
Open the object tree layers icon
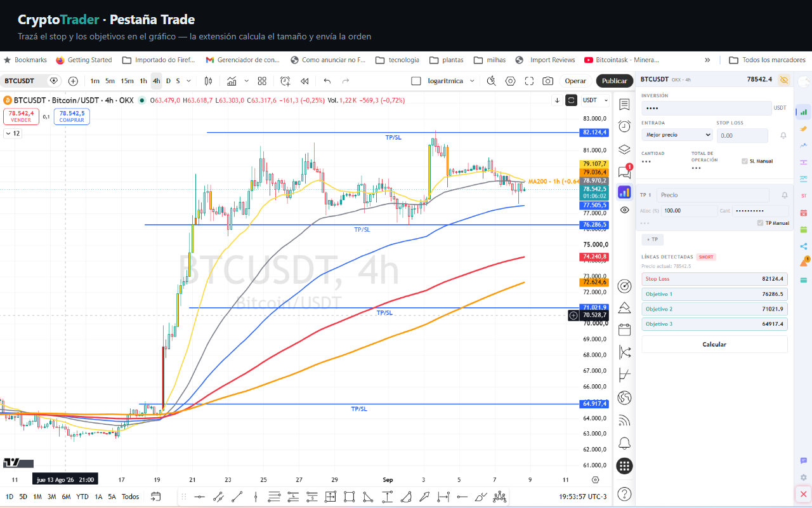(x=624, y=149)
